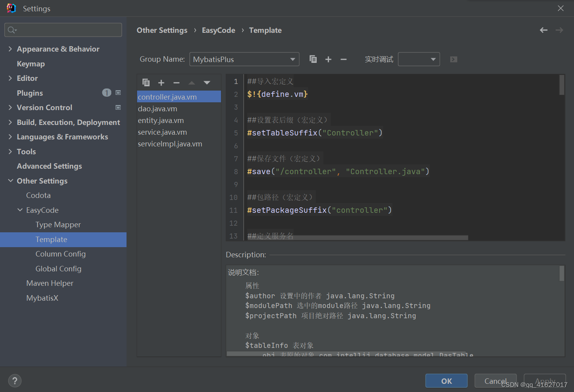Remove selected template with minus icon

176,82
